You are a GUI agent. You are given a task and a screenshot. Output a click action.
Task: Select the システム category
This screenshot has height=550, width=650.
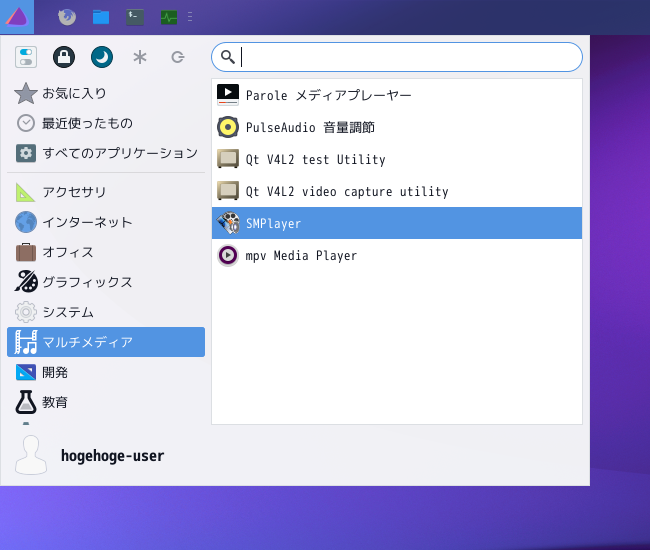point(106,312)
